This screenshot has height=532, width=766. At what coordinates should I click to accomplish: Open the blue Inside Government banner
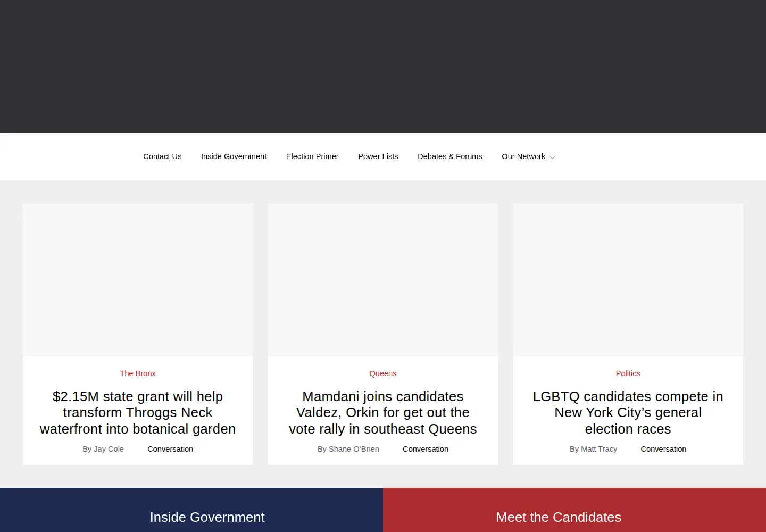[191, 510]
